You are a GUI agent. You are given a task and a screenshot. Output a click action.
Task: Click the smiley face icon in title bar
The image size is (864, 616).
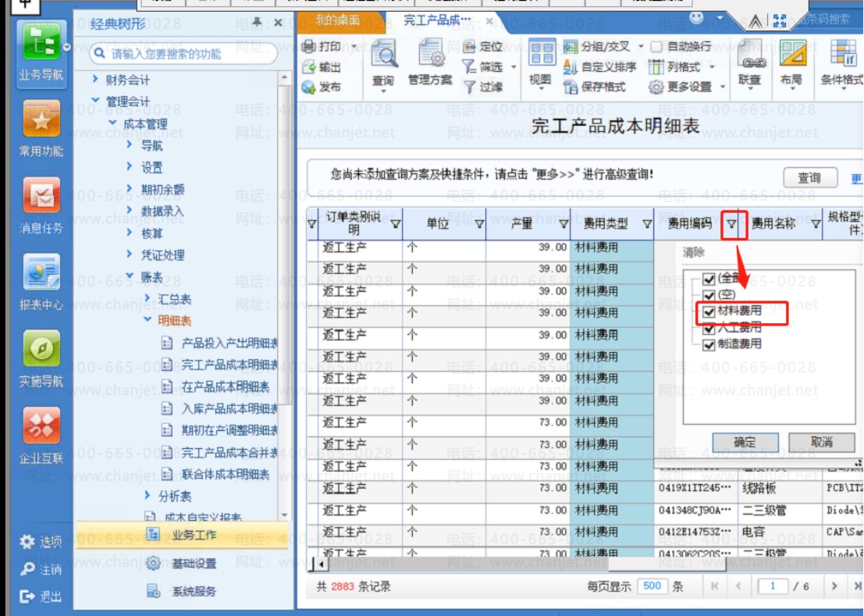(696, 18)
